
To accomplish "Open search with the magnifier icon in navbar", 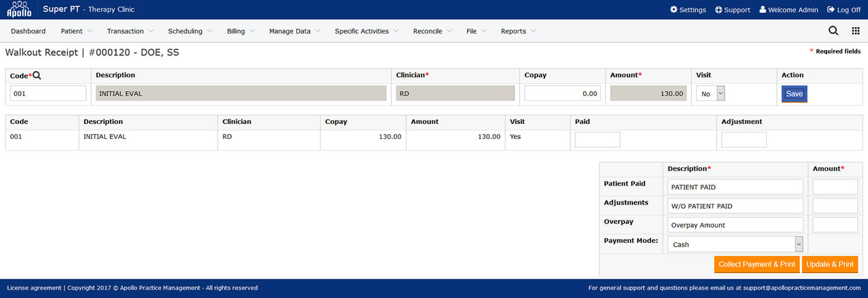I will pyautogui.click(x=833, y=31).
